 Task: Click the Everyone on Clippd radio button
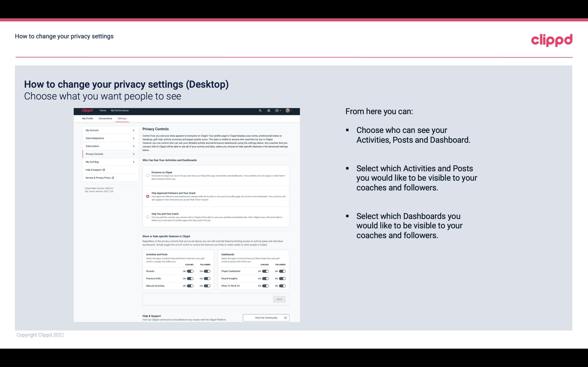[147, 175]
